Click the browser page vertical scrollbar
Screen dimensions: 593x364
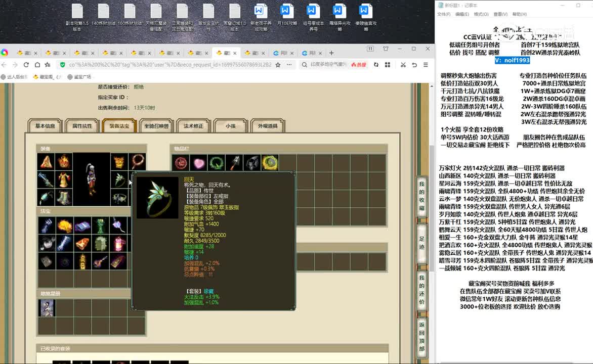pos(432,208)
